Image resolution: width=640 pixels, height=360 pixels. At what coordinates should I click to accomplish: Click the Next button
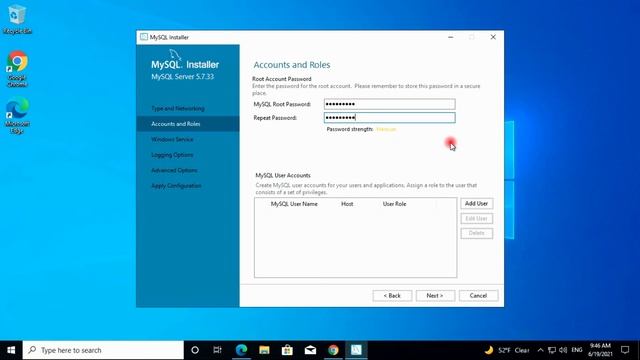[435, 296]
